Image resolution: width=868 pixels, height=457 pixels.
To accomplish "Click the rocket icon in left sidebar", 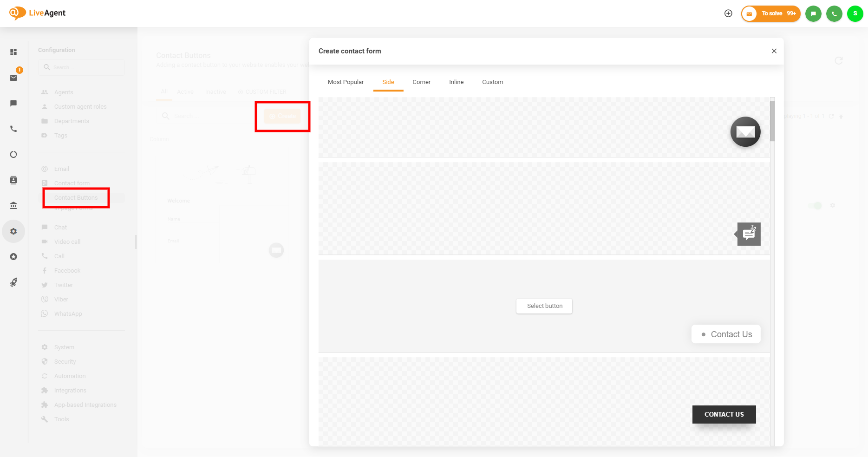I will click(x=13, y=282).
